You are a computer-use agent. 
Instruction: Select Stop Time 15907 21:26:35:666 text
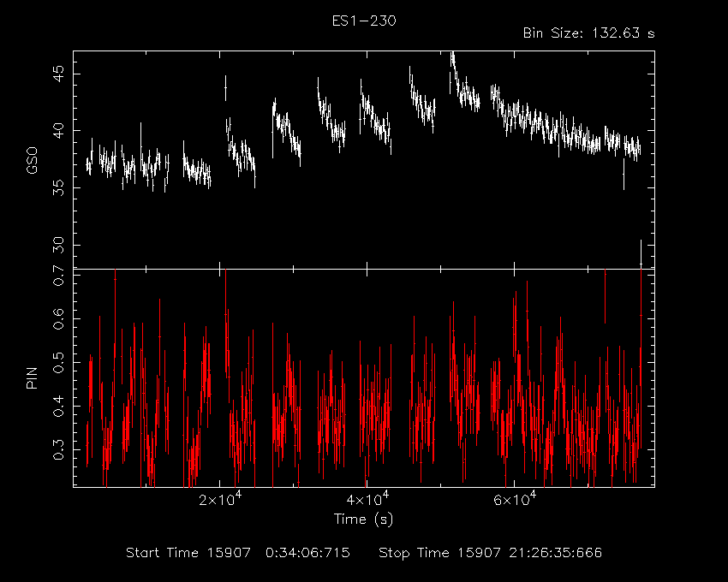pos(490,553)
